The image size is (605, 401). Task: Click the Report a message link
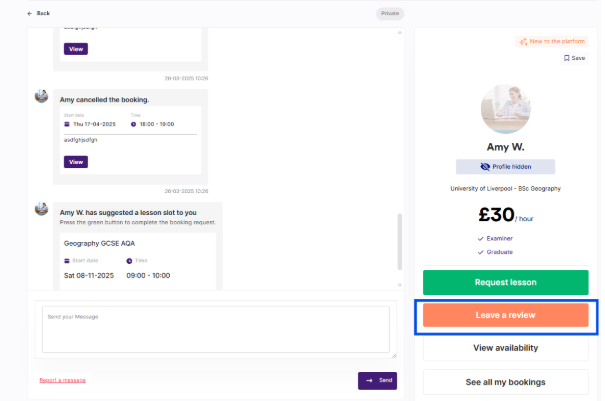(x=62, y=380)
